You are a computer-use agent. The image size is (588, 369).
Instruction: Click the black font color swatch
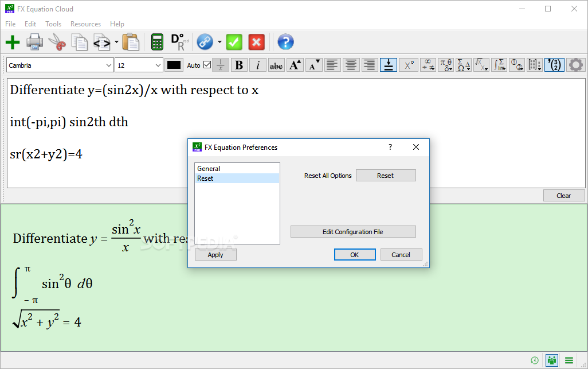[x=174, y=65]
